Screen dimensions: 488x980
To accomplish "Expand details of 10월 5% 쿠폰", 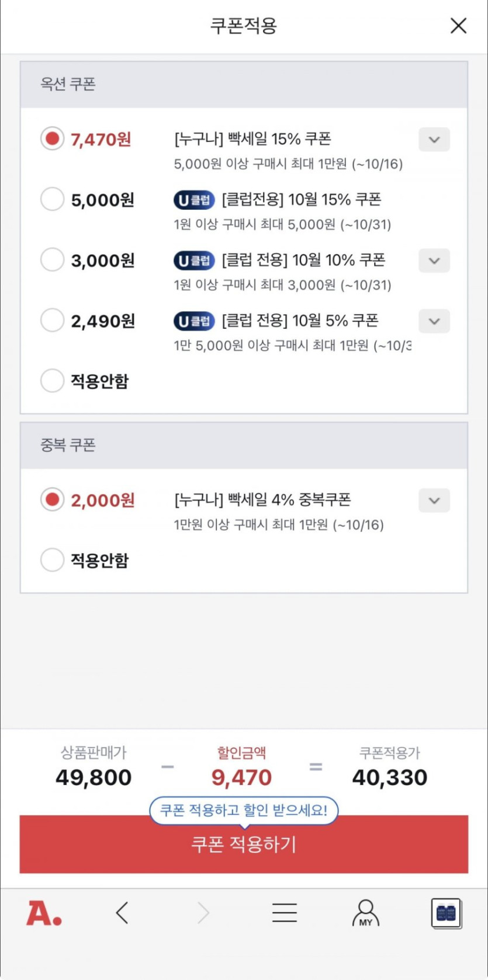I will [x=434, y=321].
